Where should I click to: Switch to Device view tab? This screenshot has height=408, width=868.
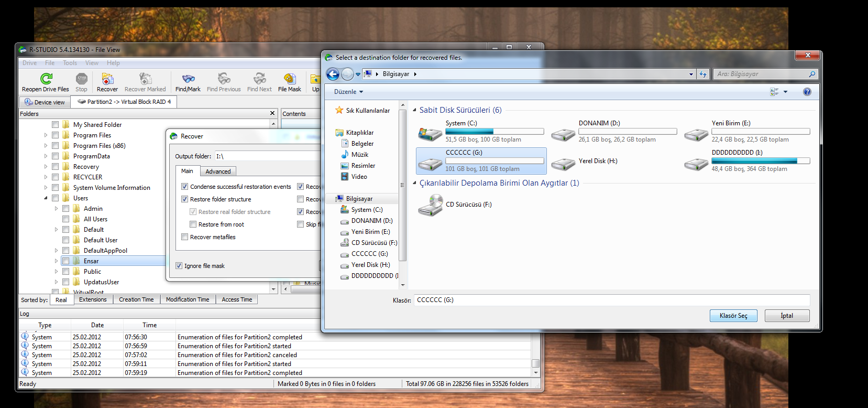tap(45, 102)
